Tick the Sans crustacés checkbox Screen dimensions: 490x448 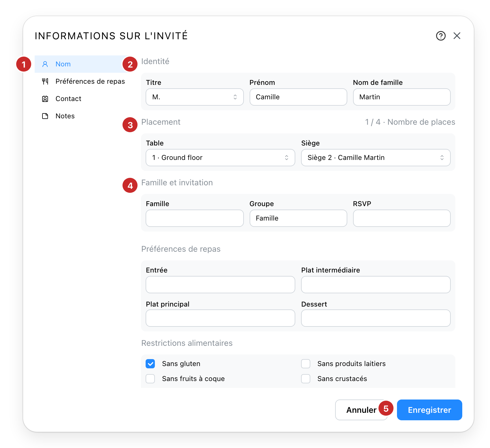(306, 379)
